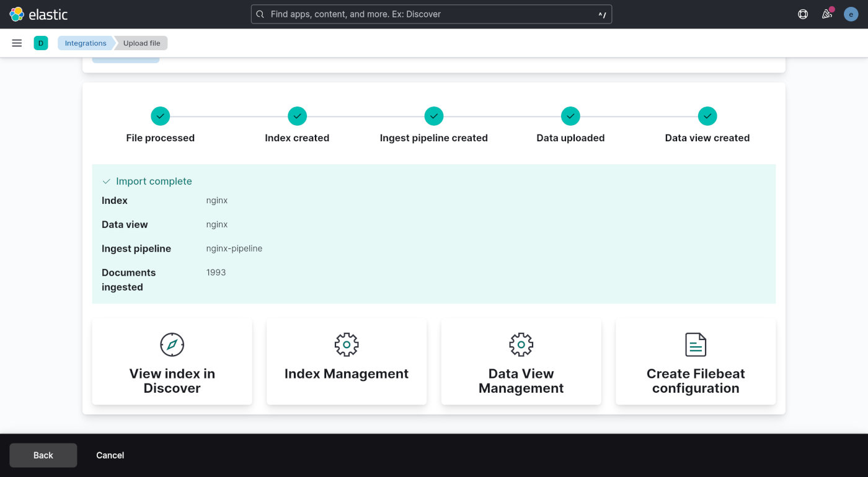The width and height of the screenshot is (868, 477).
Task: Click the File processed completion checkmark
Action: coord(160,116)
